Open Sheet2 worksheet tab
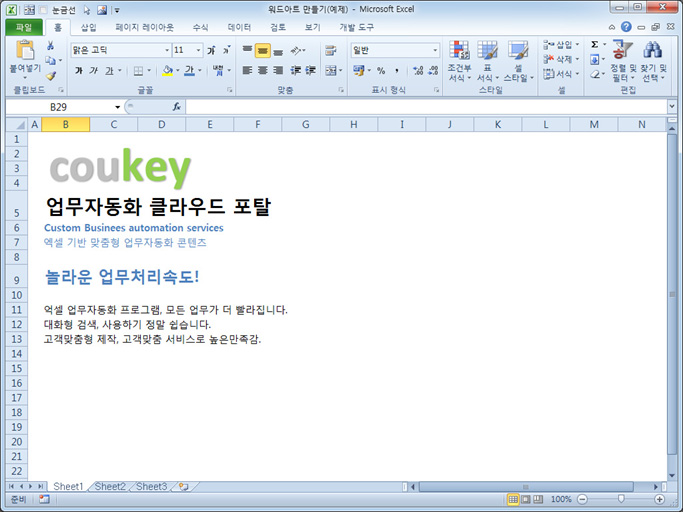The height and width of the screenshot is (512, 683). coord(110,486)
